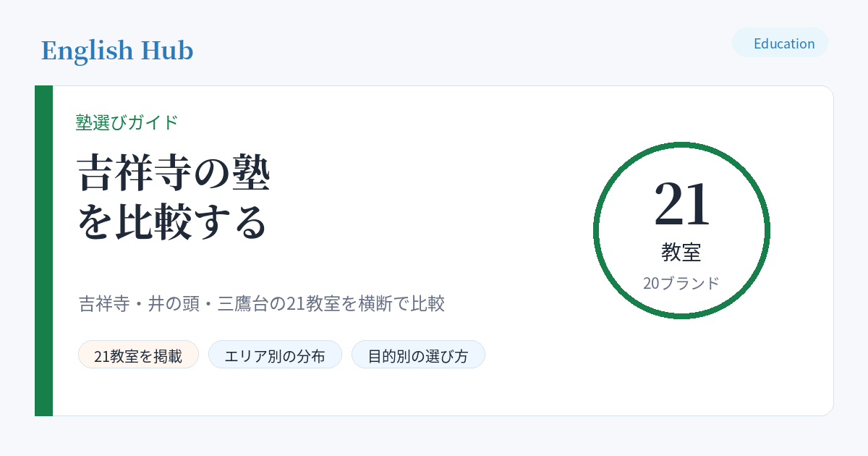This screenshot has width=868, height=456.
Task: Click 21教室 within the description sentence
Action: tap(314, 303)
